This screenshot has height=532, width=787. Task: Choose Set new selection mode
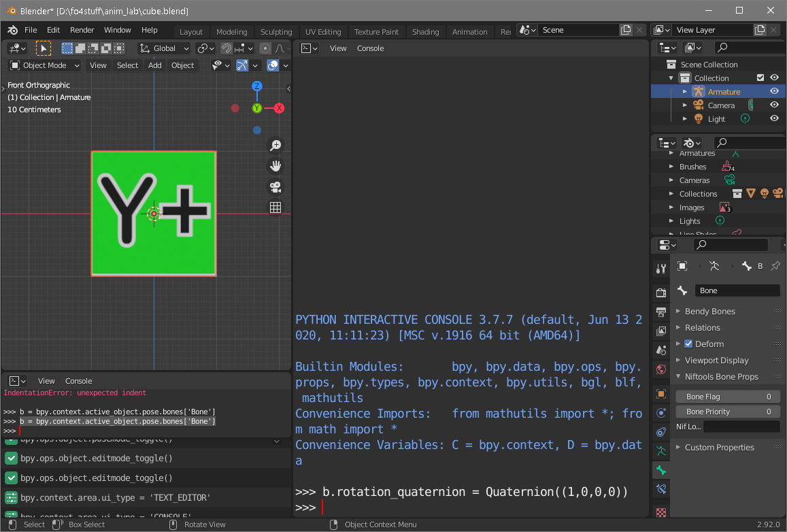(x=67, y=48)
